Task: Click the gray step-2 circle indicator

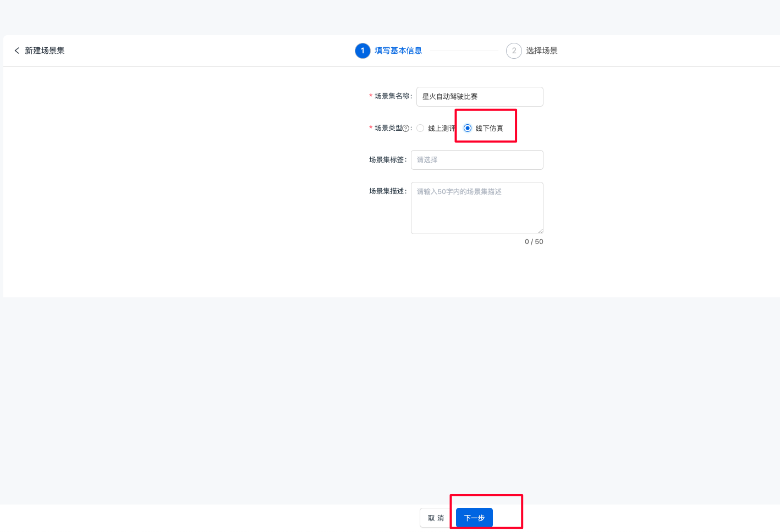Action: (x=513, y=50)
